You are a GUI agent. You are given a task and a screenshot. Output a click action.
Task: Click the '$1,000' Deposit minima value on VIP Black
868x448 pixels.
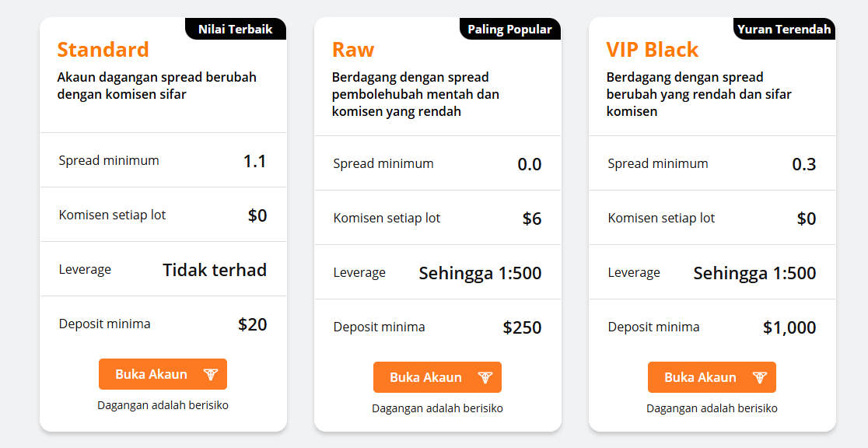pos(789,327)
